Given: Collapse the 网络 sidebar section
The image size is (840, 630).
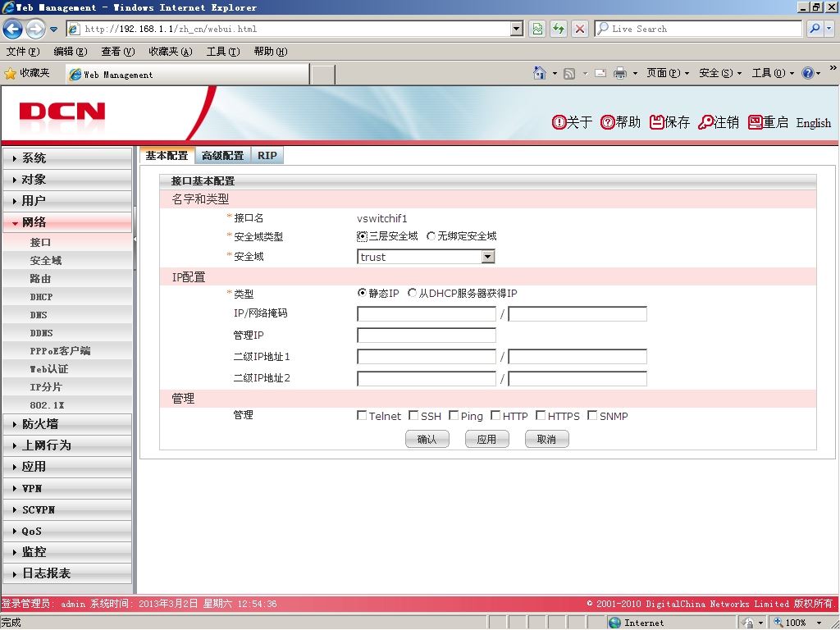Looking at the screenshot, I should coord(67,222).
